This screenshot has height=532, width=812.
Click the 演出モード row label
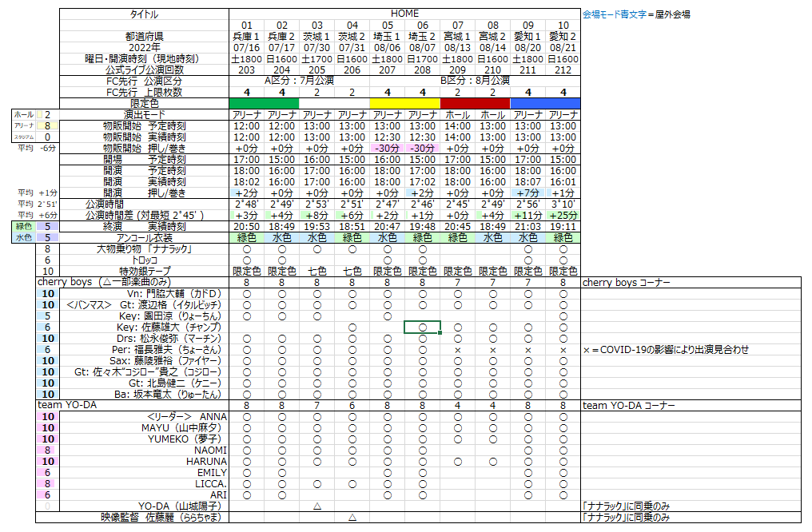[144, 115]
